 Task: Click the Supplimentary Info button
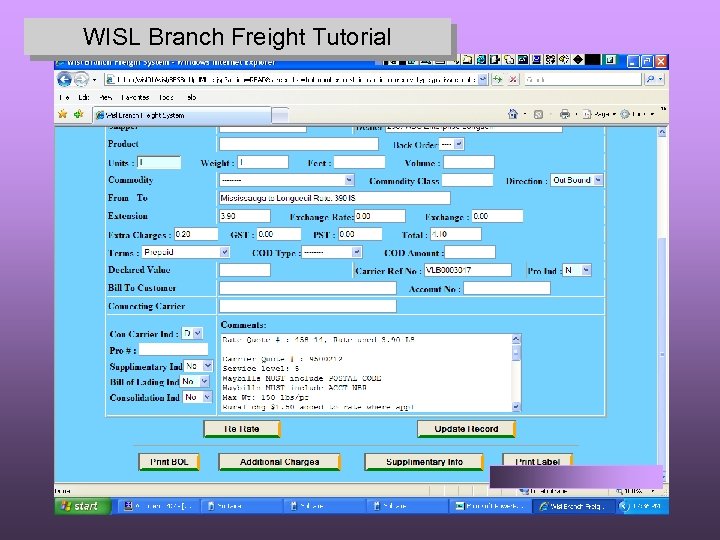(x=424, y=462)
